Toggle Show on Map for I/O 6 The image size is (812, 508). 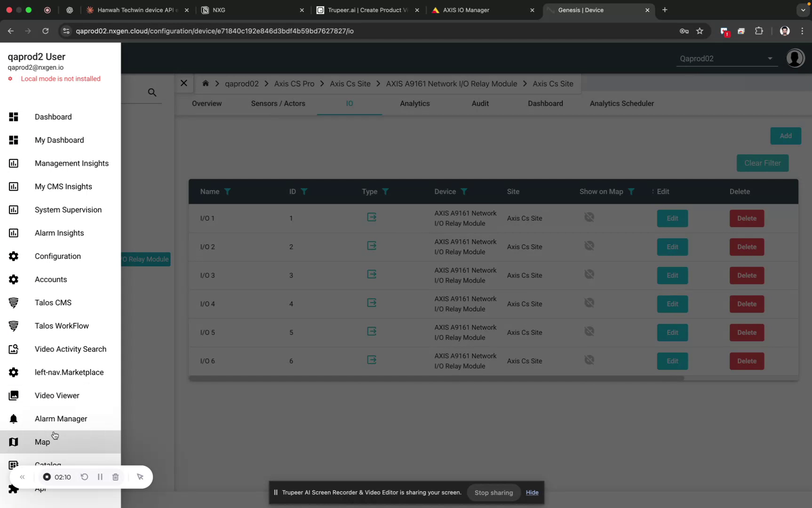[x=589, y=359]
